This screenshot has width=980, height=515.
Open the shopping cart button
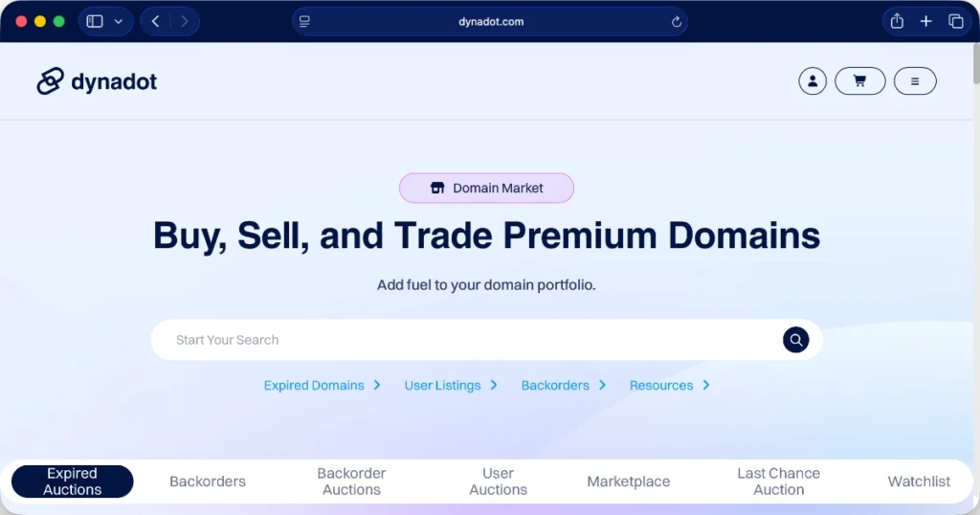point(860,80)
